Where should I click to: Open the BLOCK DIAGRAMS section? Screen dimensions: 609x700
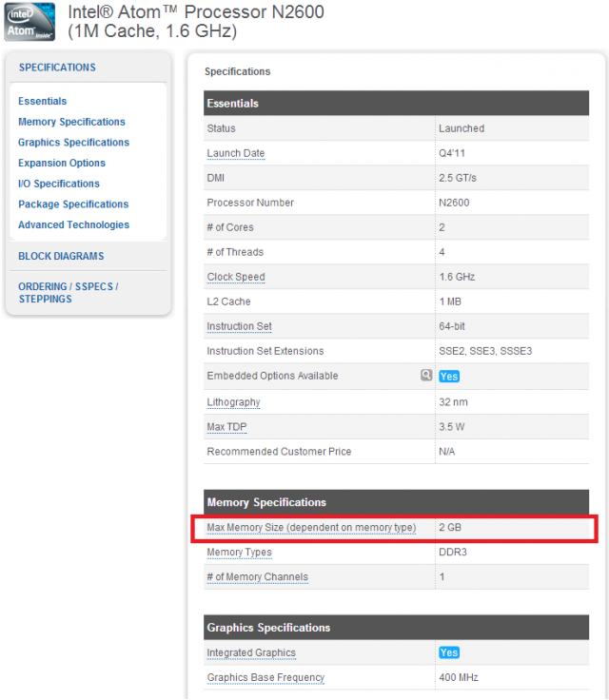61,256
